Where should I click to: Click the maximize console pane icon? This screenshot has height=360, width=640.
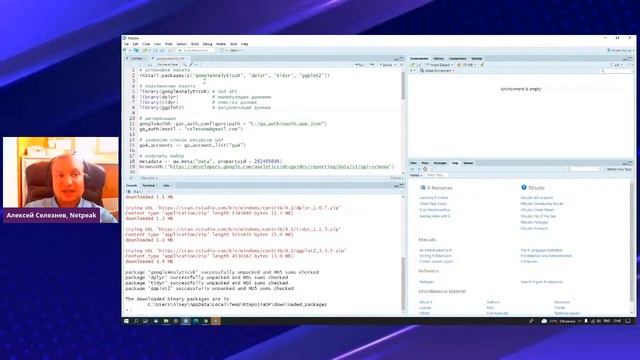tap(402, 186)
